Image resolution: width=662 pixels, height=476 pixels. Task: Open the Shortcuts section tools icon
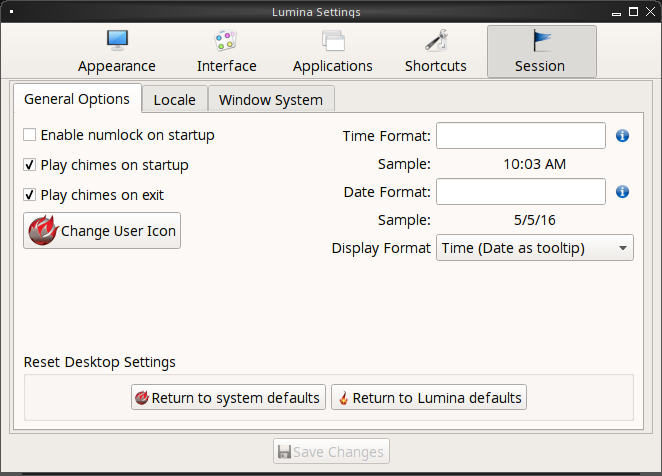tap(436, 41)
